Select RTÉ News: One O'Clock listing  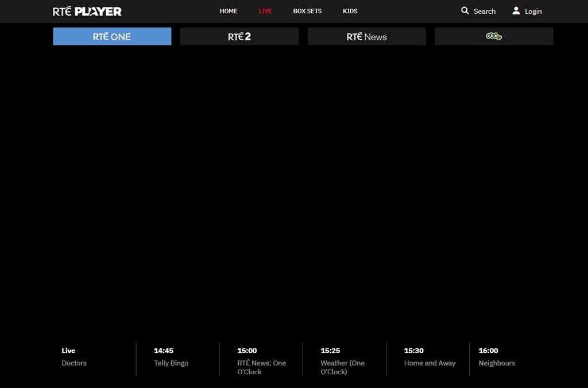(x=261, y=367)
